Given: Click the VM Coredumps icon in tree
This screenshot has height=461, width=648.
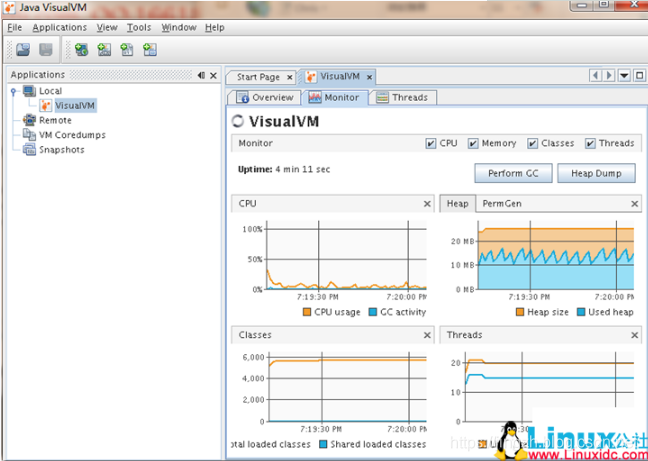Looking at the screenshot, I should pos(29,135).
